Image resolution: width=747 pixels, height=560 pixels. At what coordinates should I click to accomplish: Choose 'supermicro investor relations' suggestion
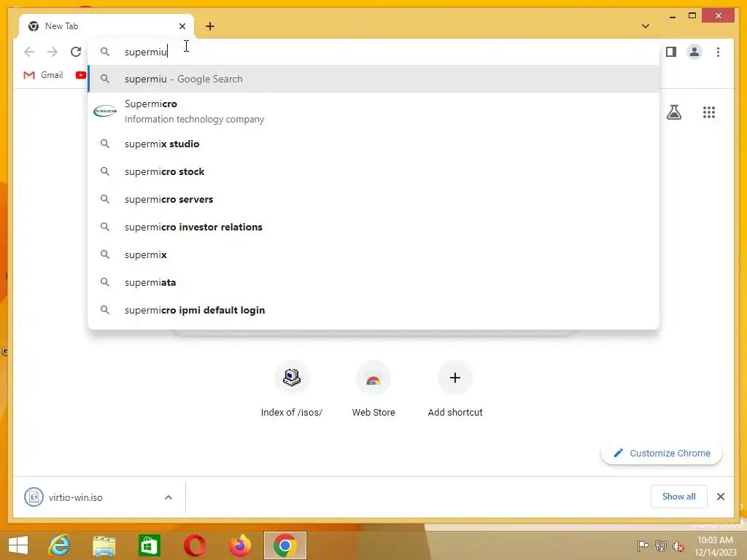coord(374,227)
